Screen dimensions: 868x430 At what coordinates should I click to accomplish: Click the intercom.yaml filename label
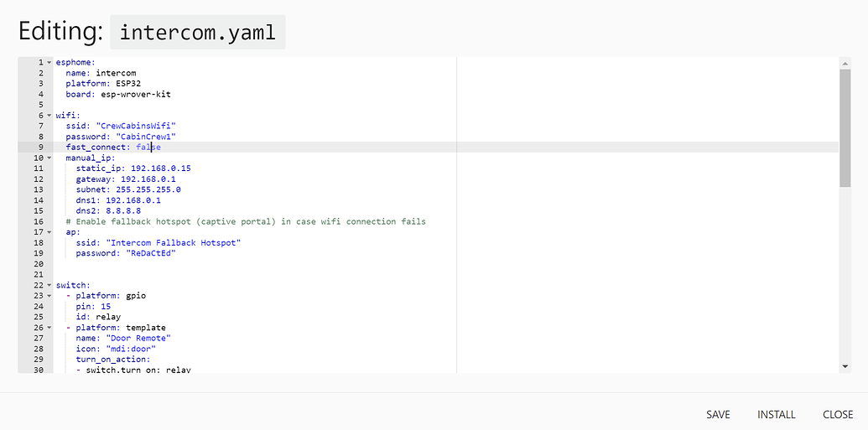(197, 33)
